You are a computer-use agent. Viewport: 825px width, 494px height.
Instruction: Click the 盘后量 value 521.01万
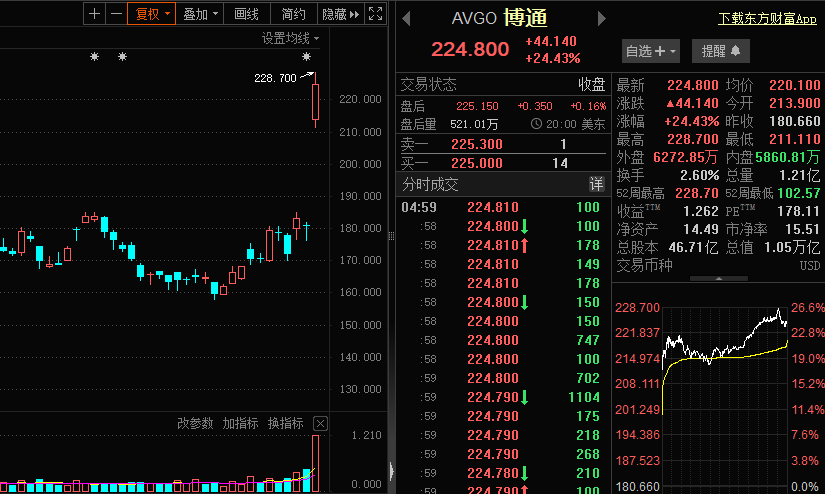click(x=474, y=124)
